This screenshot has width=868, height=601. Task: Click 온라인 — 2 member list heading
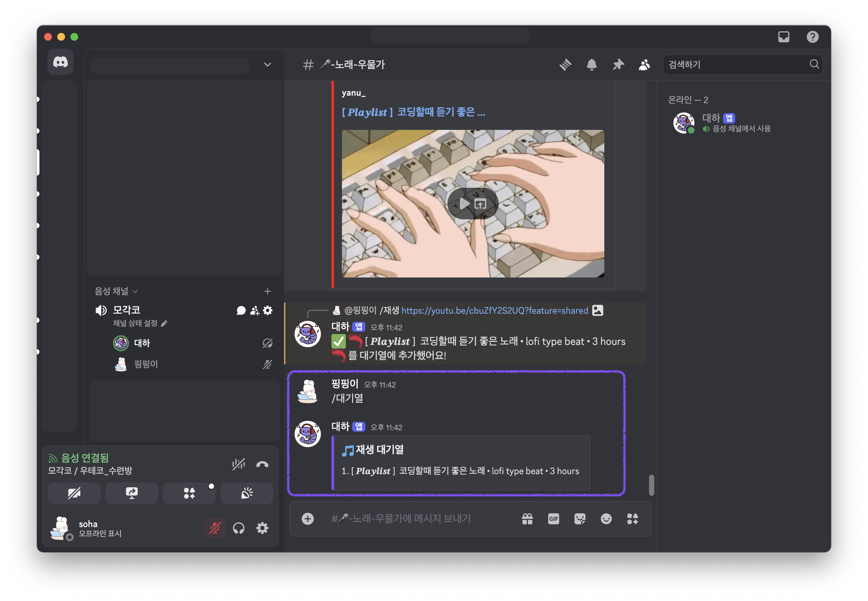pos(687,100)
